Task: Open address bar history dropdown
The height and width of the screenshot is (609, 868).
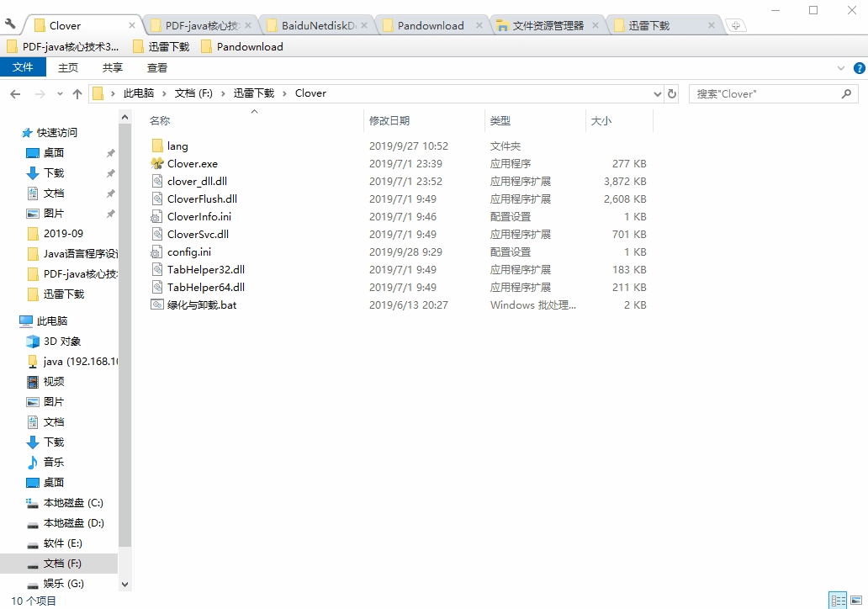Action: coord(657,94)
